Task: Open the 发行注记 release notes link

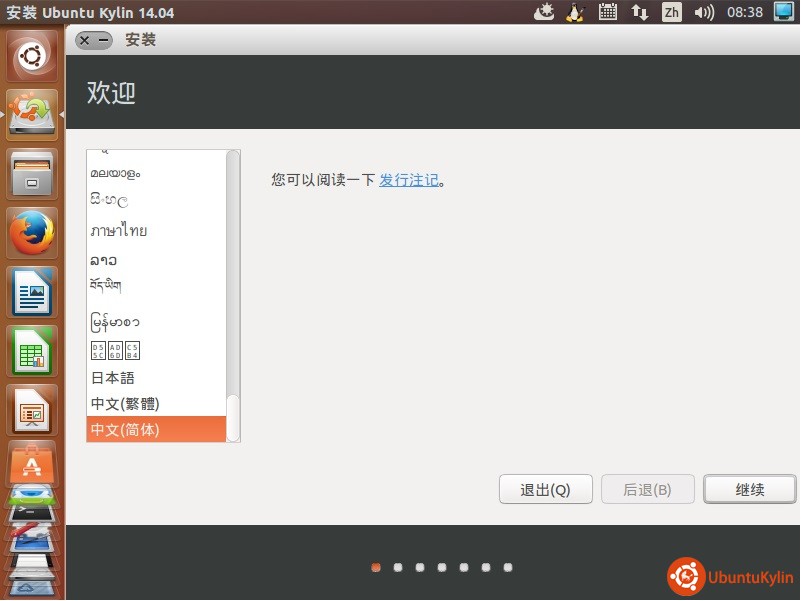Action: 409,180
